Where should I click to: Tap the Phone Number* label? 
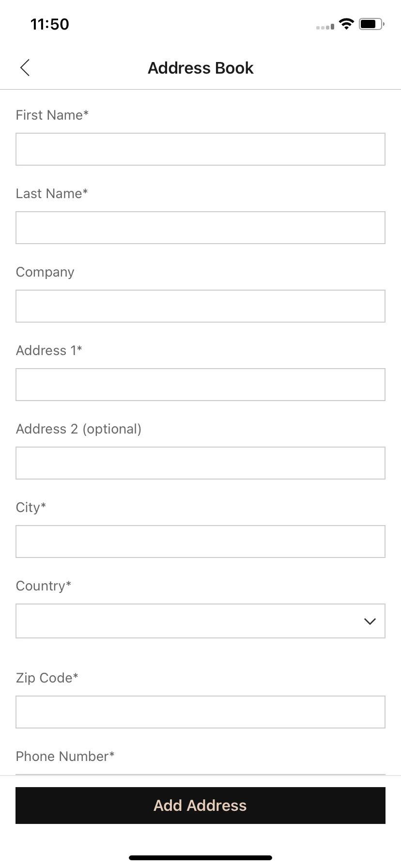point(65,757)
